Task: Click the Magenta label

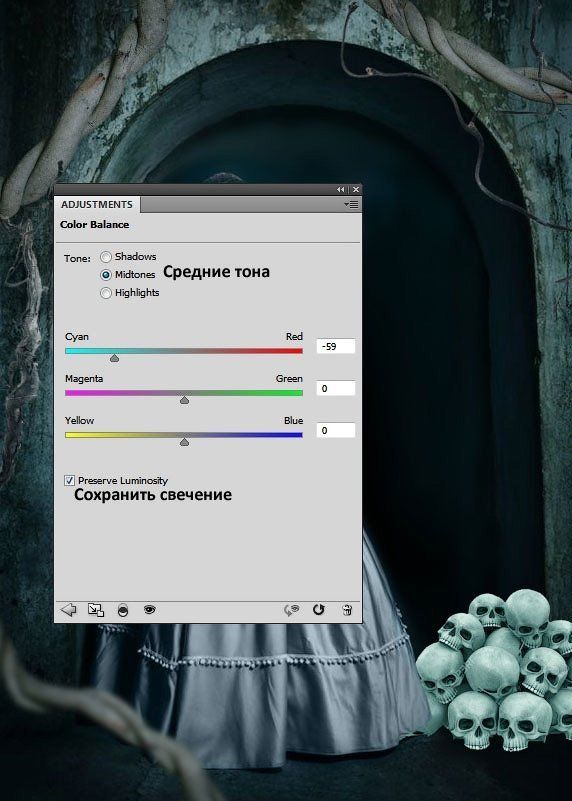Action: (84, 379)
